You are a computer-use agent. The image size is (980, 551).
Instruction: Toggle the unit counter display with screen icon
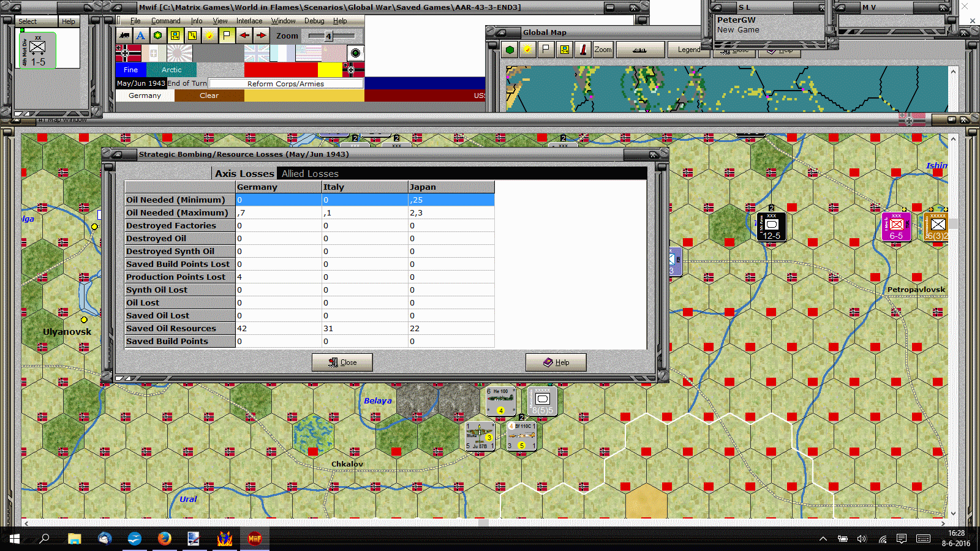tap(175, 36)
